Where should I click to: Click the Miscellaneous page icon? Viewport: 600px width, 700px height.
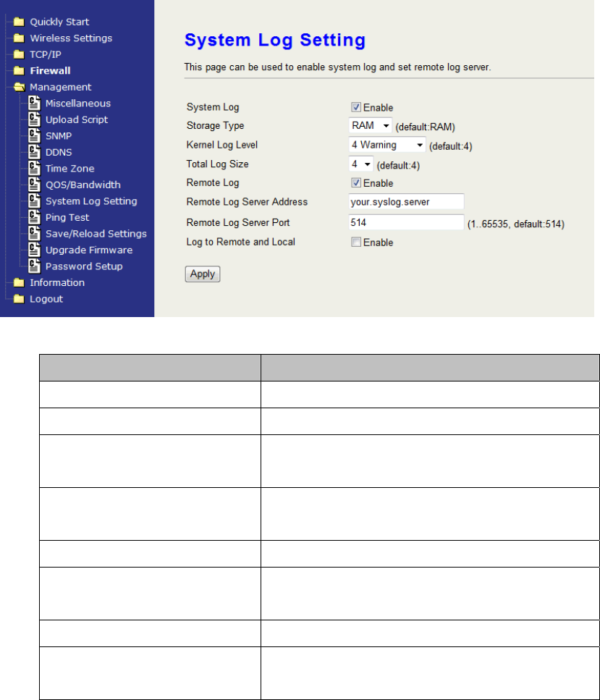pyautogui.click(x=34, y=103)
